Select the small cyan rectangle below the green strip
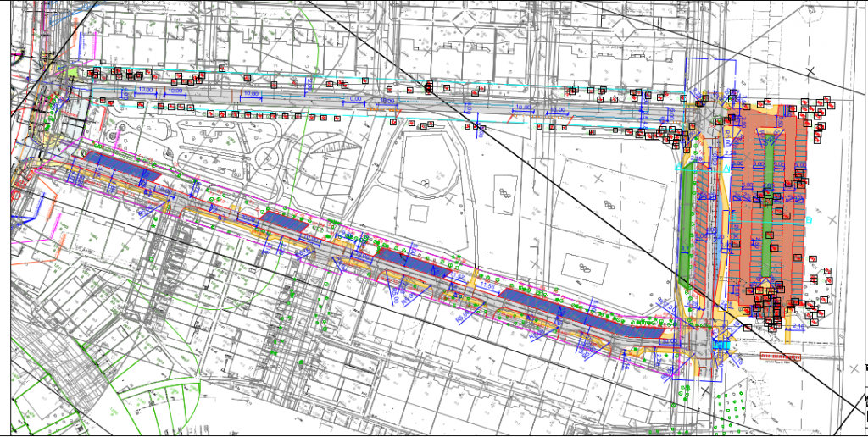Image resolution: width=868 pixels, height=437 pixels. (x=721, y=346)
